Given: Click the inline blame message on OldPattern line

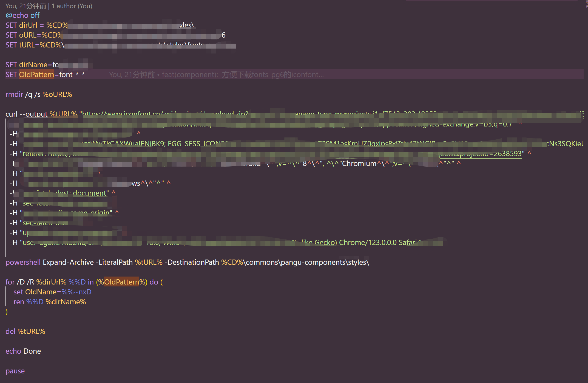Looking at the screenshot, I should pyautogui.click(x=216, y=75).
